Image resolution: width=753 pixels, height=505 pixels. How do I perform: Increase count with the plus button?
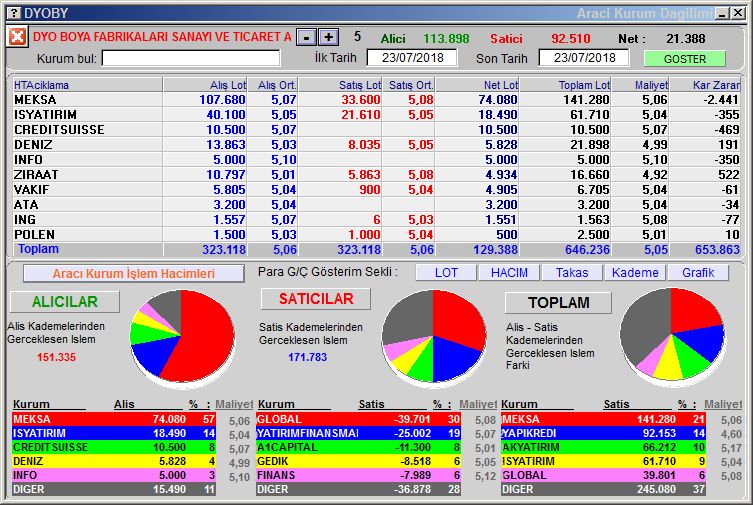click(328, 37)
